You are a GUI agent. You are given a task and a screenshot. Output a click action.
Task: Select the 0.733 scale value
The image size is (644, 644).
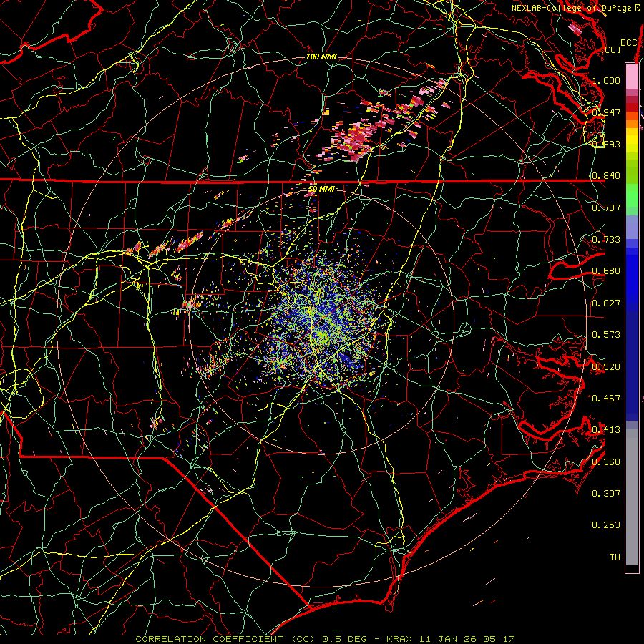coord(606,240)
